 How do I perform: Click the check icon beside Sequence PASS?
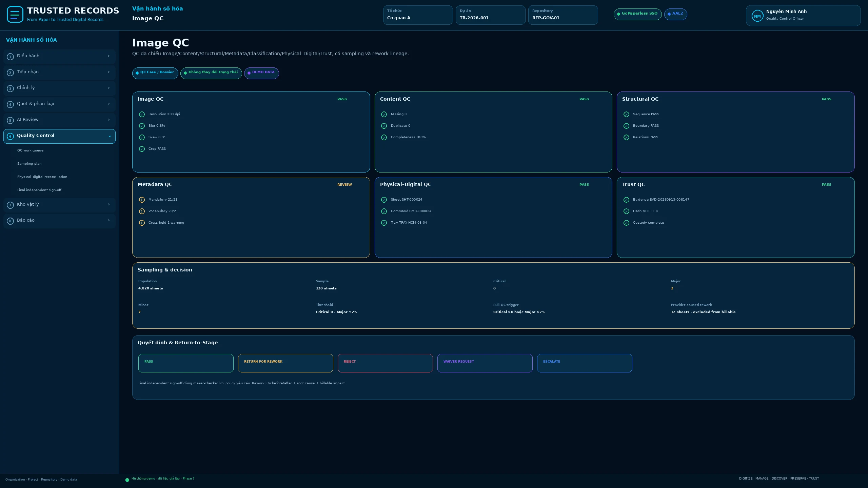point(626,115)
